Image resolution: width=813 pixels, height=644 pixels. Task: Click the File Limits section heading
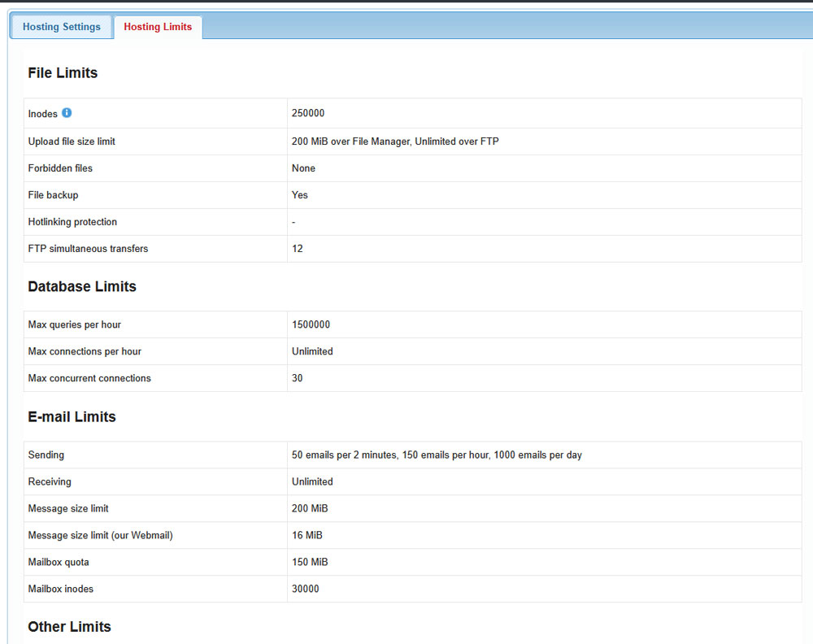coord(63,72)
